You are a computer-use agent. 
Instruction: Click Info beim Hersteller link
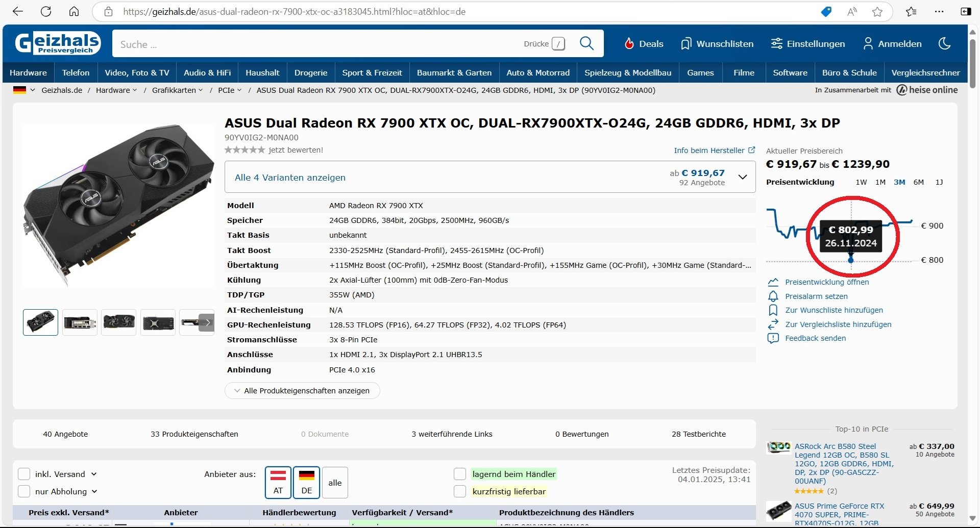click(714, 150)
